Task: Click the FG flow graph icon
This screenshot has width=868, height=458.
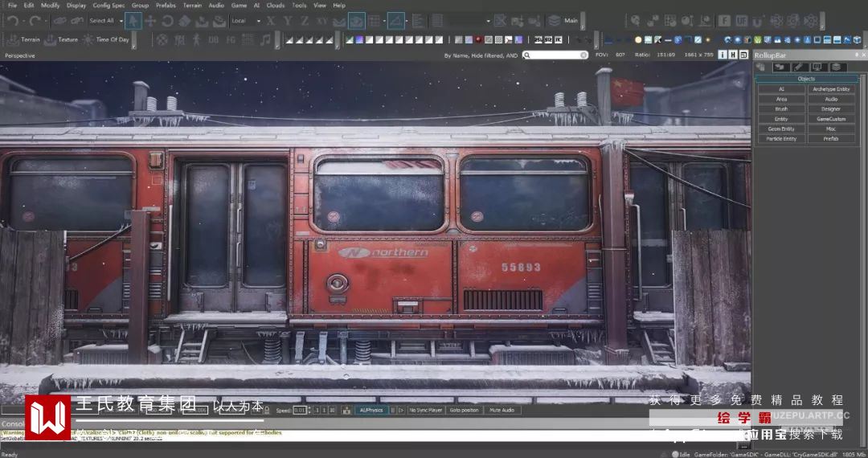Action: (x=231, y=39)
